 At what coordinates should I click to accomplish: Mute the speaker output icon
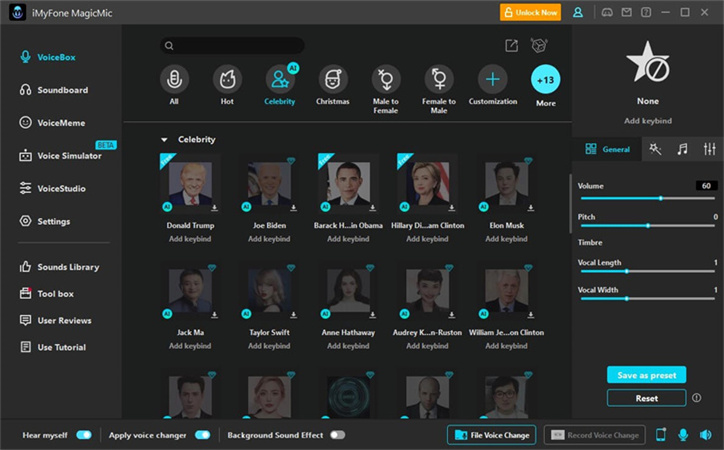(x=706, y=435)
